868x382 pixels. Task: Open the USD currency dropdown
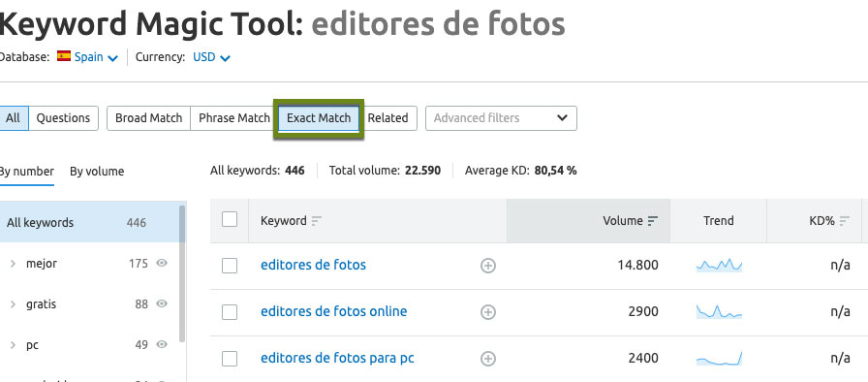[211, 57]
